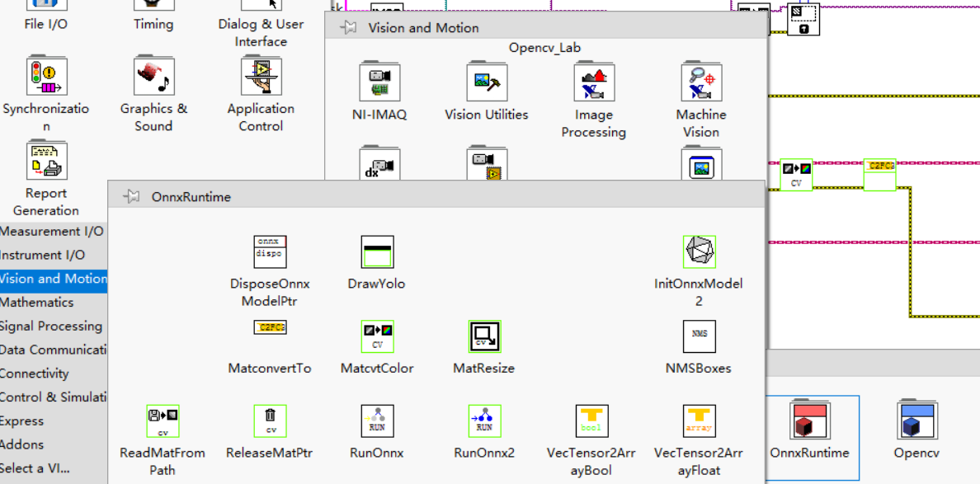
Task: Select the DrawYolo VI
Action: (x=377, y=252)
